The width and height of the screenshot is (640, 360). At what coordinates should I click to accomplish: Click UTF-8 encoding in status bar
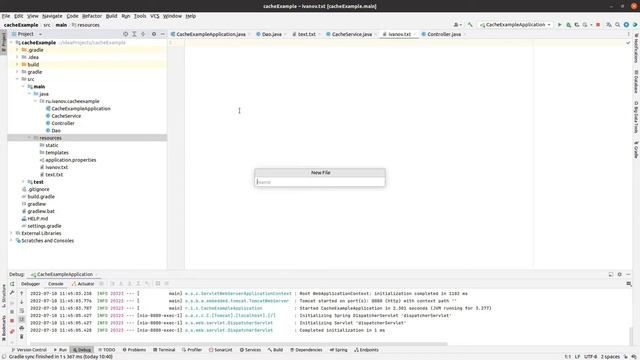[x=591, y=357]
